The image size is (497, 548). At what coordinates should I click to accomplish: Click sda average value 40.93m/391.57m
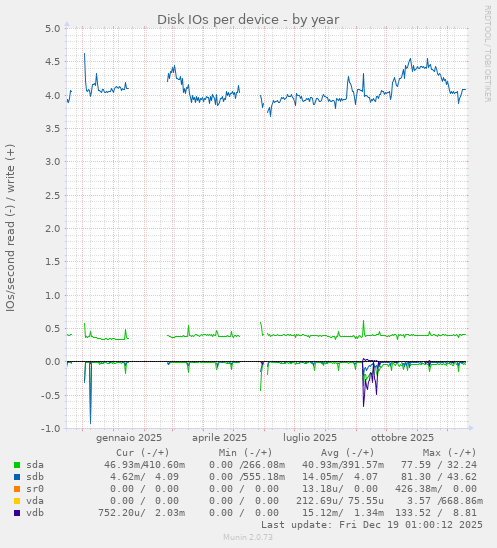pyautogui.click(x=343, y=465)
